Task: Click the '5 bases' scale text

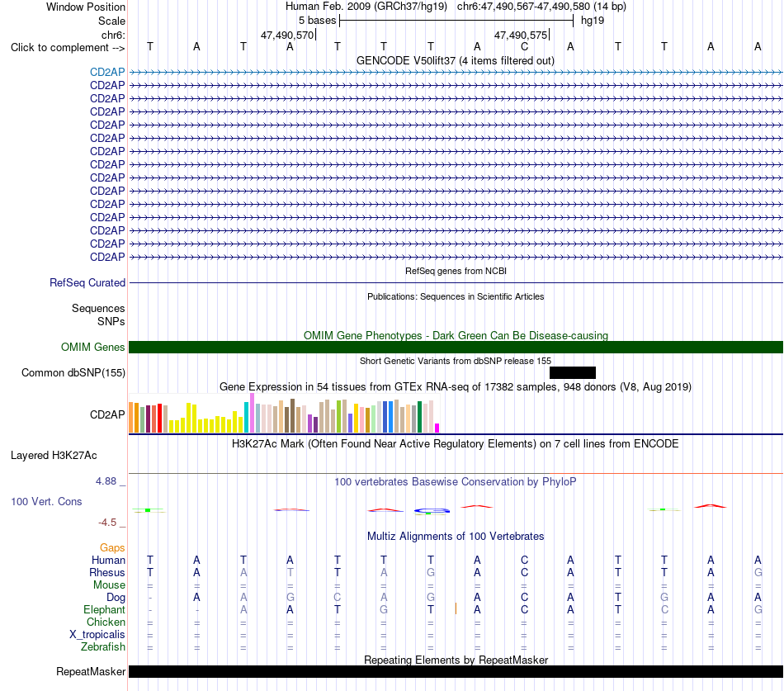Action: (x=317, y=21)
